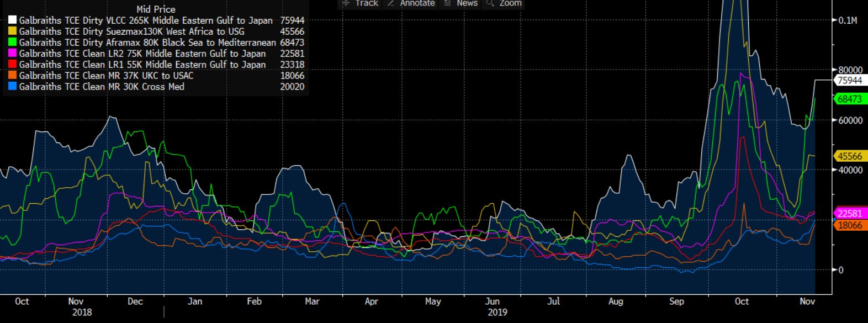Select the Clean LR2 75K legend entry
The image size is (868, 323).
(x=142, y=54)
